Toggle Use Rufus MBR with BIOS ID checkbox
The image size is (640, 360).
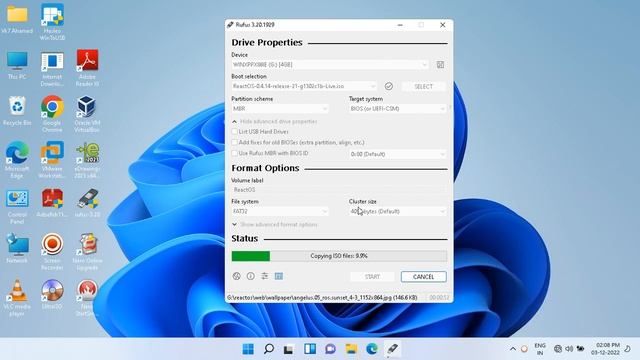(235, 153)
